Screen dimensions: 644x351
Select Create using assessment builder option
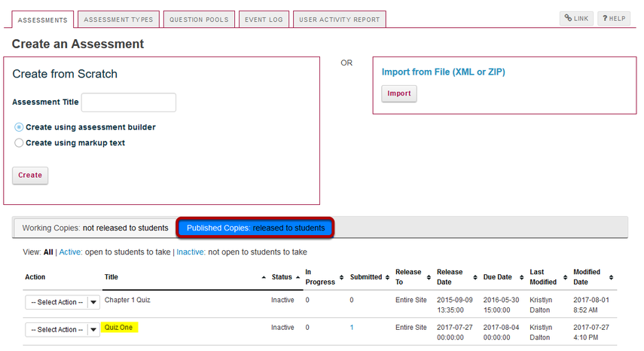(19, 127)
